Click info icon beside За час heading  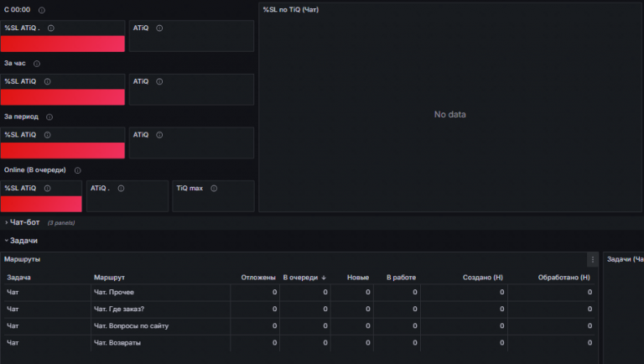tap(37, 64)
